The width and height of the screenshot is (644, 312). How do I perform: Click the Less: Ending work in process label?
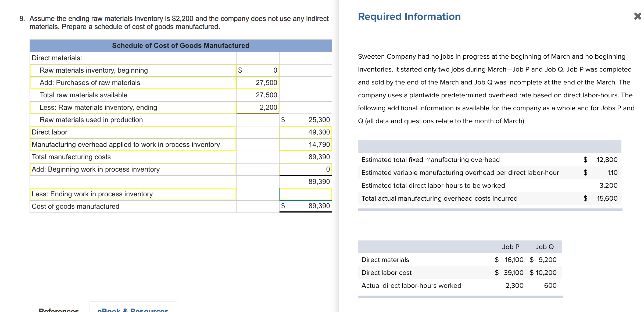(133, 194)
